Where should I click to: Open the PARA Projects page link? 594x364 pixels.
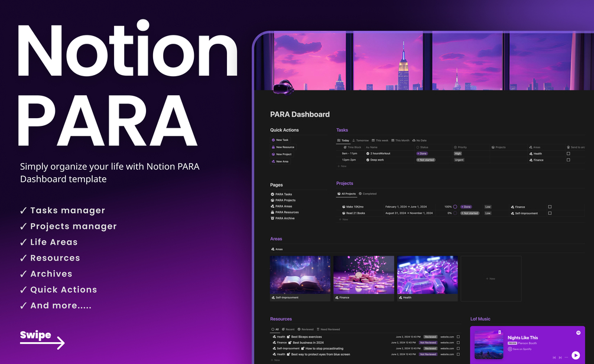click(x=283, y=200)
